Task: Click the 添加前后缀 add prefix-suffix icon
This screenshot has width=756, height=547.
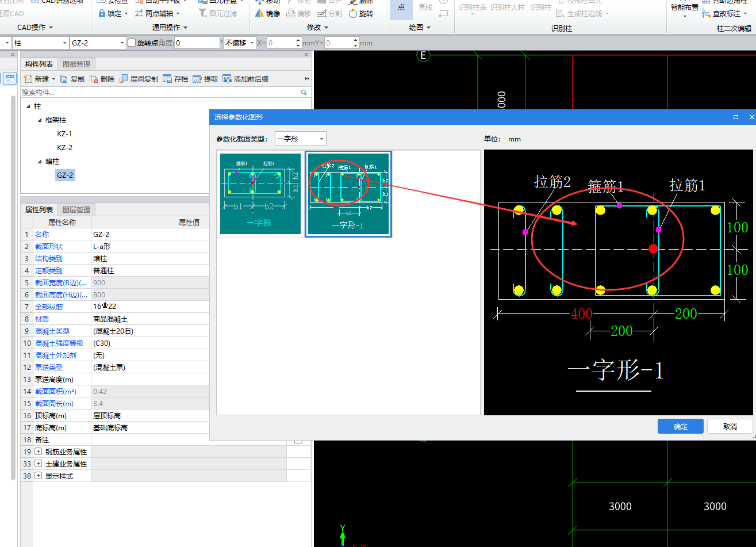Action: 227,79
